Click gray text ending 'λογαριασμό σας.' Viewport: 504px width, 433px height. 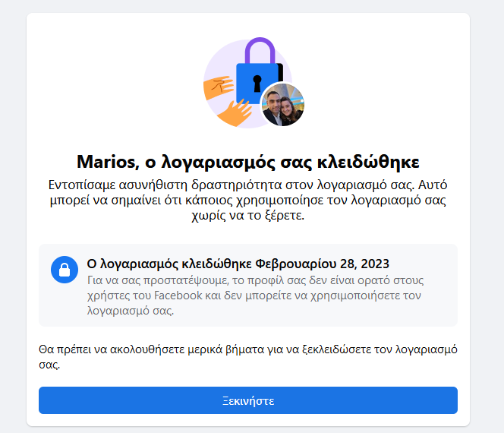(x=131, y=311)
